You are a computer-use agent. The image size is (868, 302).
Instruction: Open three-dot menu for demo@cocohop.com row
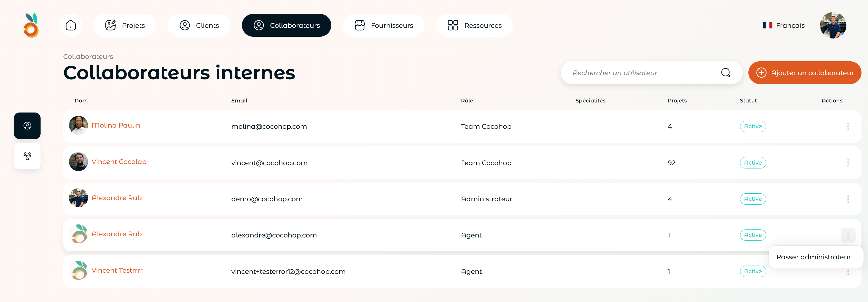848,199
